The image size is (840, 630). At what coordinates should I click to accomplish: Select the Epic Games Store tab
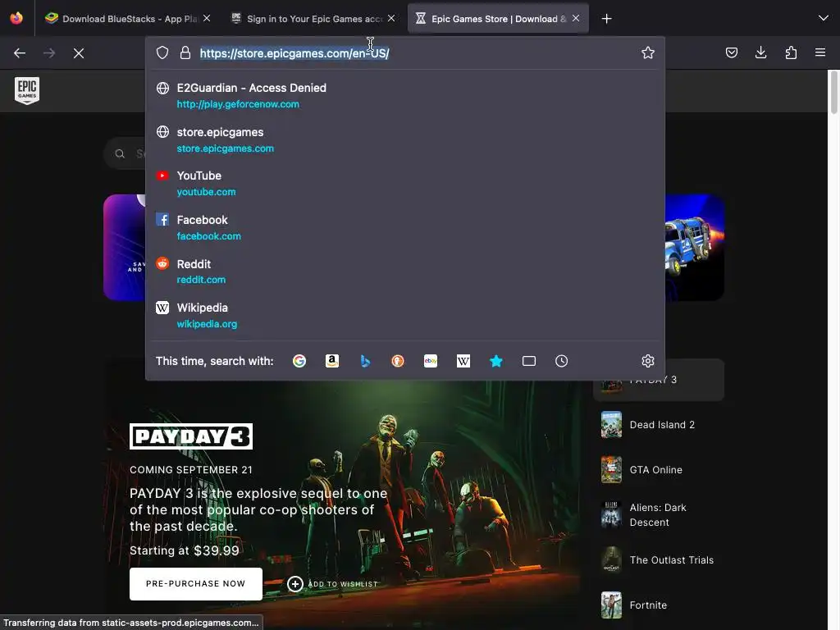tap(498, 18)
